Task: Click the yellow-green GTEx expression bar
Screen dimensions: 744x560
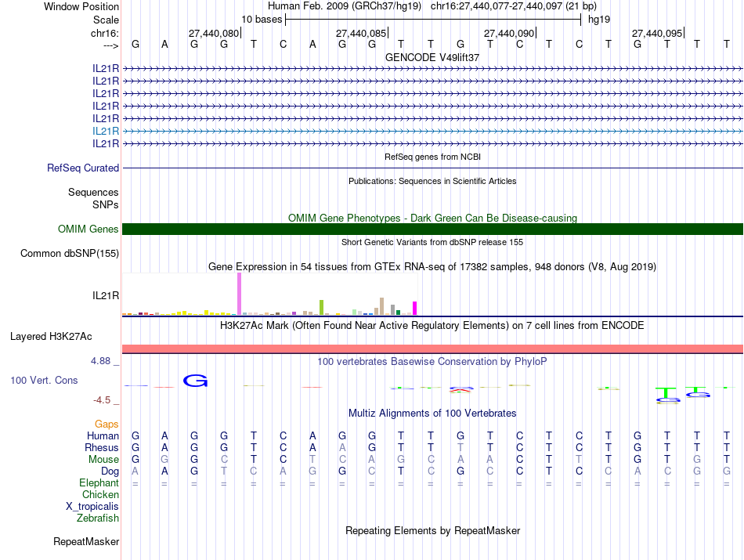Action: pos(321,308)
